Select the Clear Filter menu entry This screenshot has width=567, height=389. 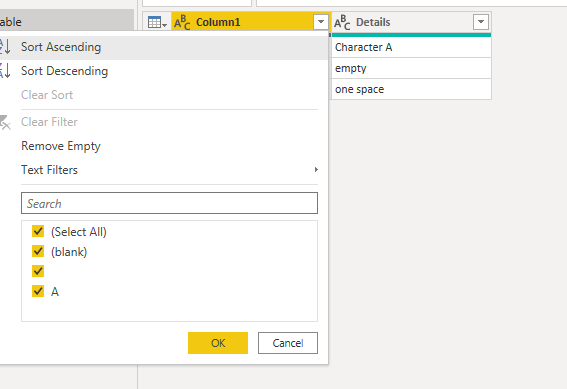[164, 122]
